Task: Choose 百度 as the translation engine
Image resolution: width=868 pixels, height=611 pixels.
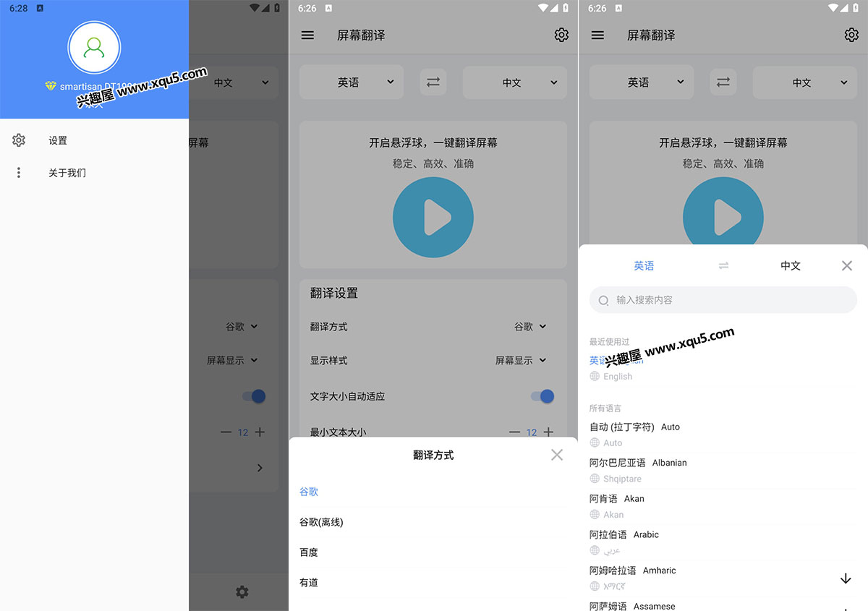Action: 309,552
